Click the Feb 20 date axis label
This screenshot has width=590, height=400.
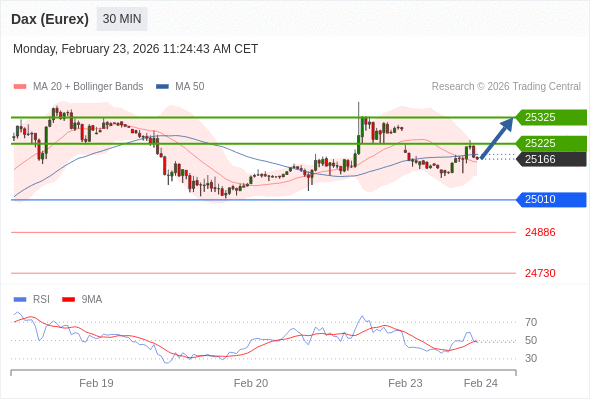pyautogui.click(x=251, y=383)
